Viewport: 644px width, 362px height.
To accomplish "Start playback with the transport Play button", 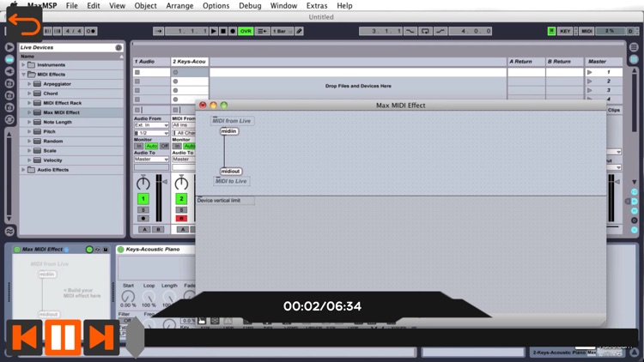I will tap(214, 31).
